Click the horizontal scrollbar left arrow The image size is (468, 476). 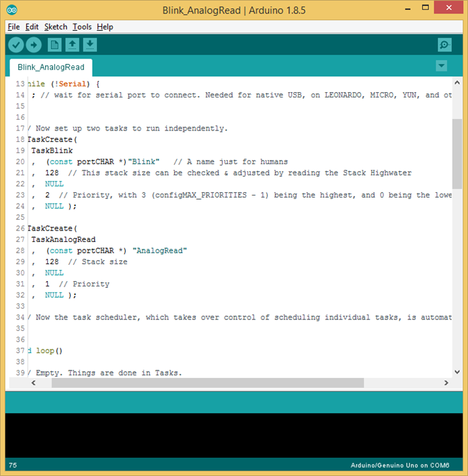34,383
